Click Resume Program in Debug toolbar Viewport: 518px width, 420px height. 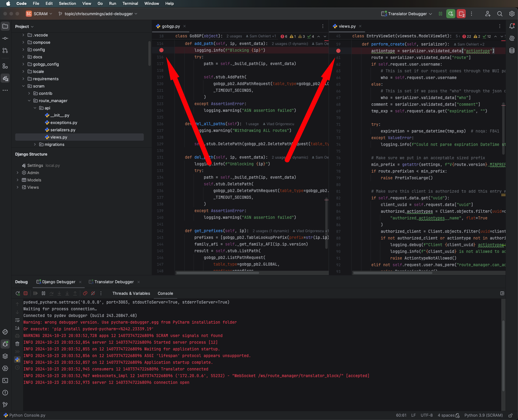point(36,293)
